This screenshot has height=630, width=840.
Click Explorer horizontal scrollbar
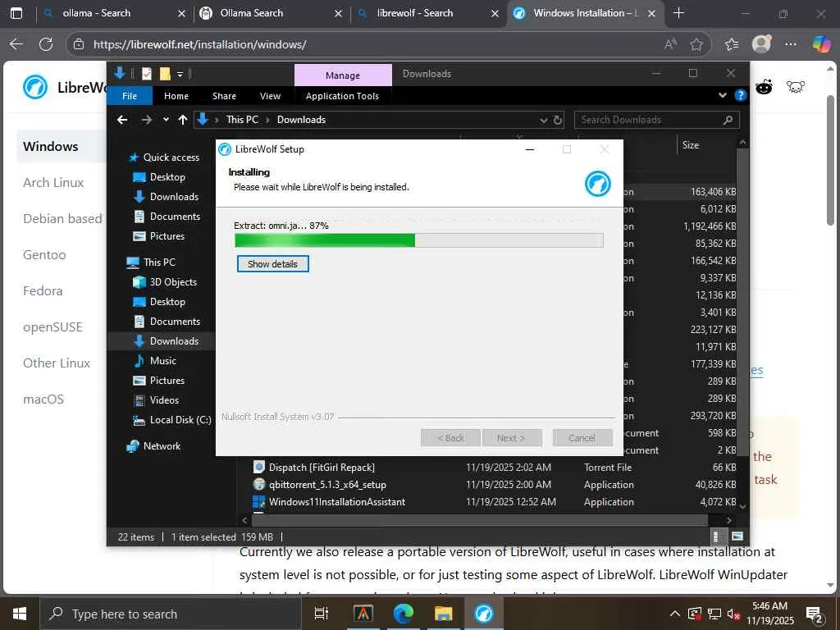(x=479, y=519)
